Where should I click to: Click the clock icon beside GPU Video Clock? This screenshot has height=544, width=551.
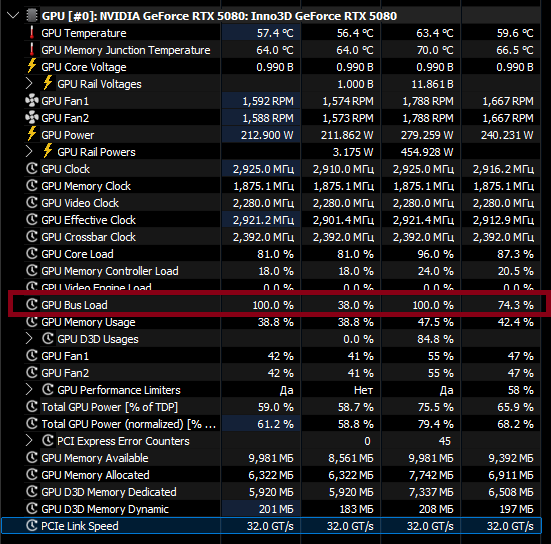pyautogui.click(x=32, y=202)
